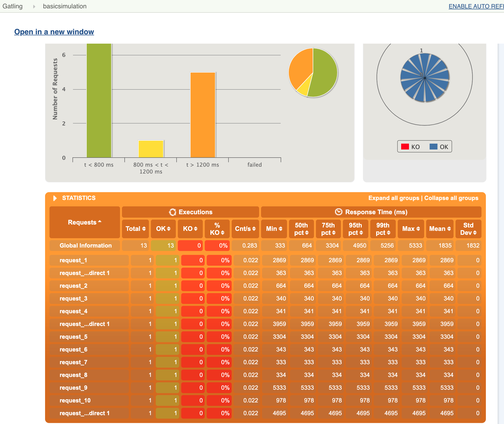
Task: Sort by OK column
Action: click(163, 229)
